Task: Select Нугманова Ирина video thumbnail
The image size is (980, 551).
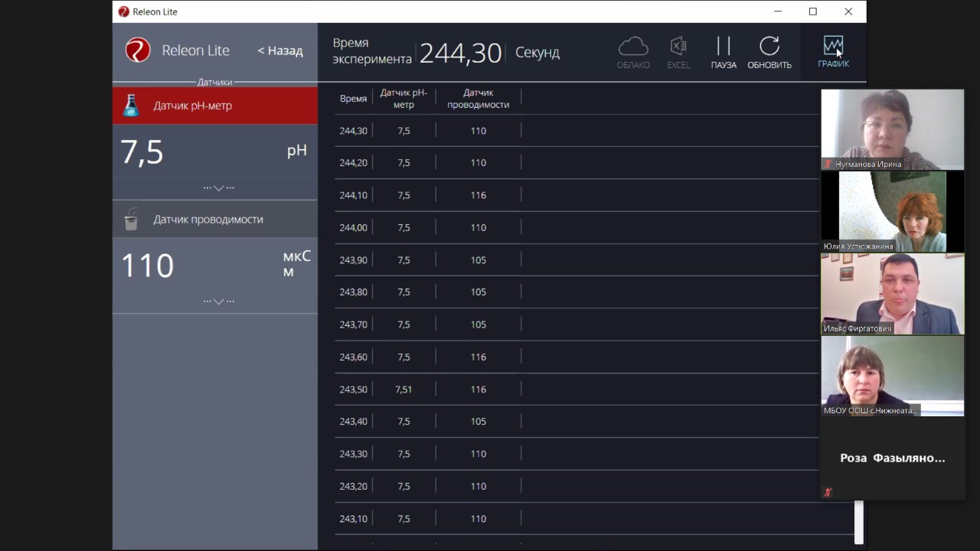Action: point(892,129)
